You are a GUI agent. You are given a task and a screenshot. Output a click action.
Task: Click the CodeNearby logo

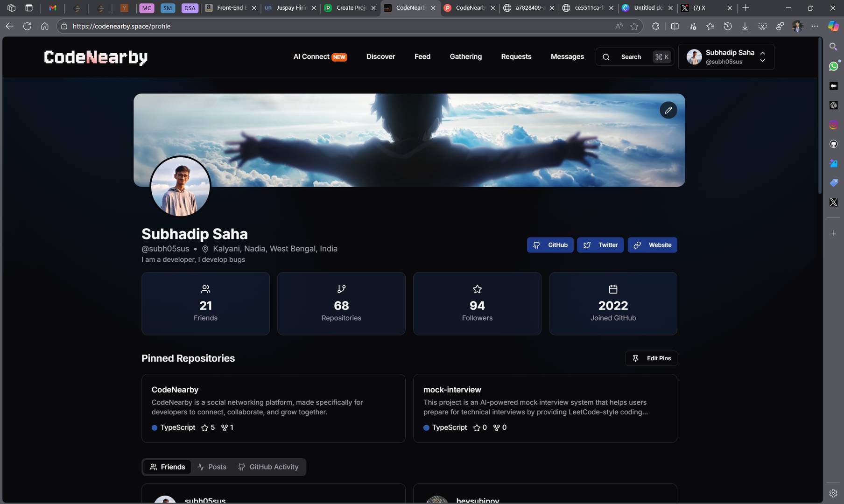tap(96, 57)
